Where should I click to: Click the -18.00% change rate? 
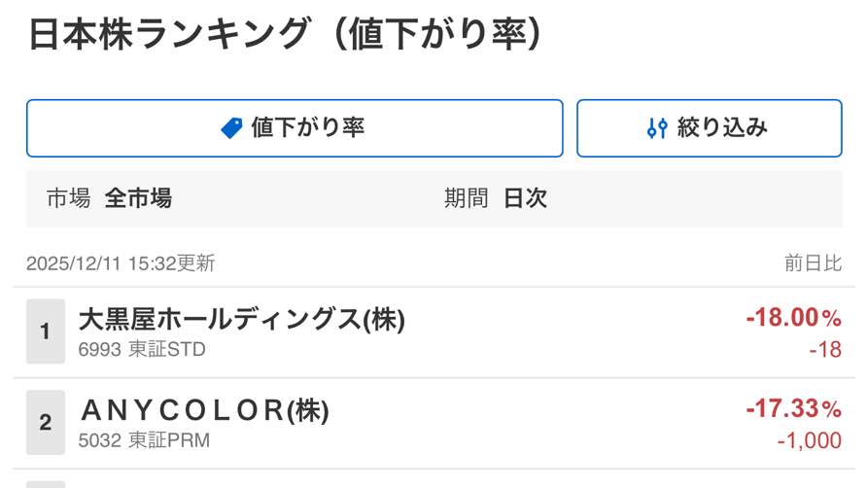click(793, 318)
